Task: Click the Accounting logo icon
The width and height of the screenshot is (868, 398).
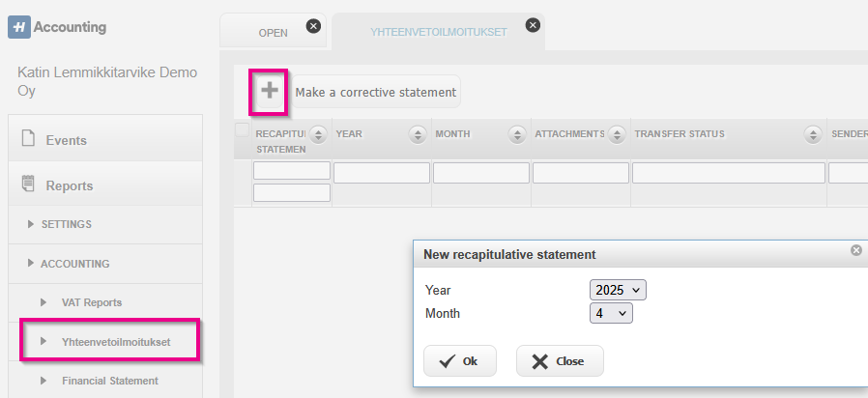Action: pos(19,27)
